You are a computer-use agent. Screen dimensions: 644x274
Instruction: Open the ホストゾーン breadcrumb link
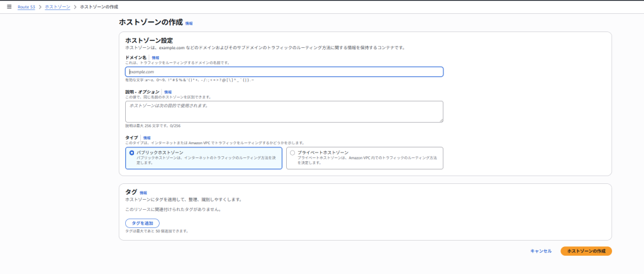57,6
